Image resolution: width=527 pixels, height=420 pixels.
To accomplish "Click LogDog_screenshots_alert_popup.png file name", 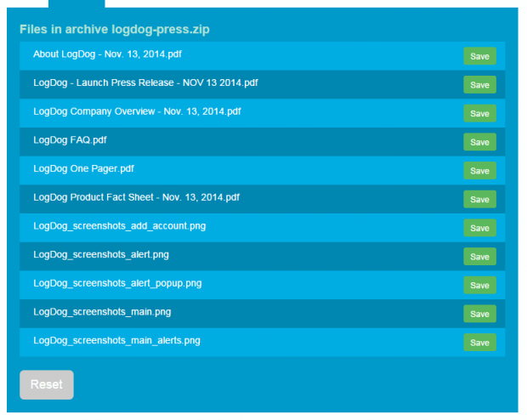I will (117, 283).
